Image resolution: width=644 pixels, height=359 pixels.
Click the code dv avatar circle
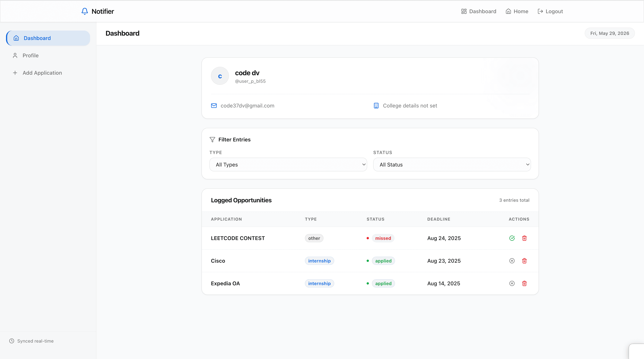(220, 76)
